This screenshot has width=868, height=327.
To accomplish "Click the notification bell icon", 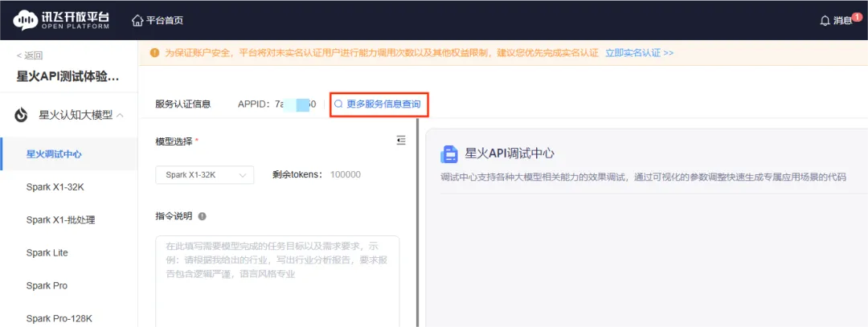I will (825, 21).
